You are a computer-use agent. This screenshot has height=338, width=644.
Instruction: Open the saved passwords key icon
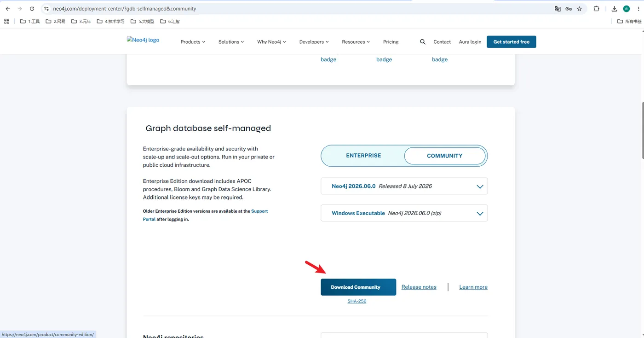pos(569,9)
